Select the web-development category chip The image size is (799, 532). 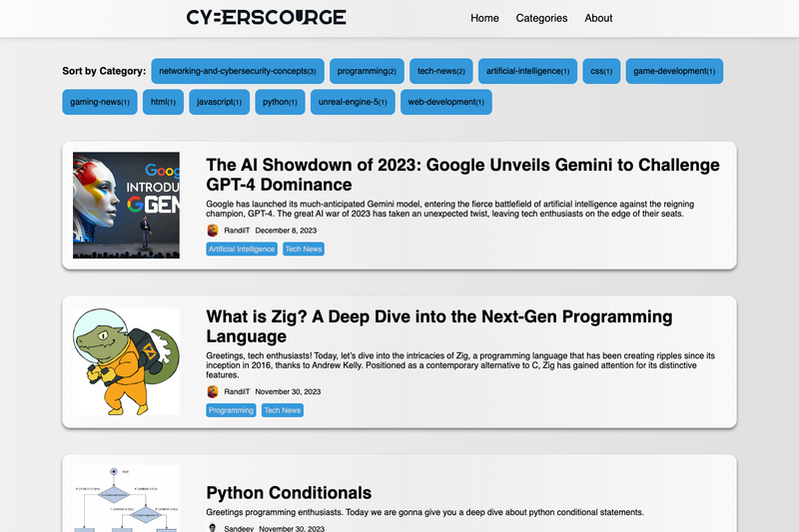click(x=445, y=102)
